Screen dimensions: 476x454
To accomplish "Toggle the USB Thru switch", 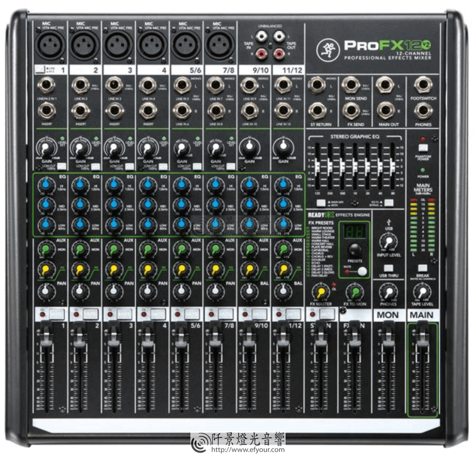I will tap(388, 268).
